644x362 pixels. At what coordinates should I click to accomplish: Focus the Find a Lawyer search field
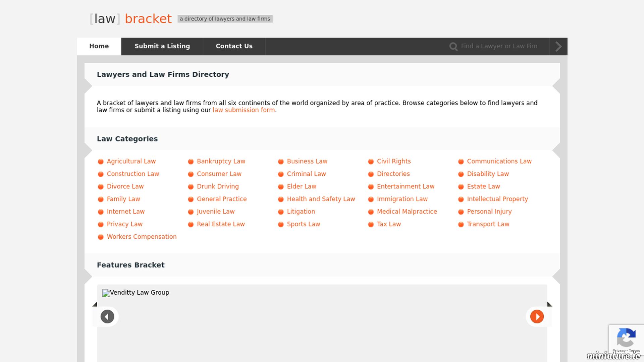(499, 46)
